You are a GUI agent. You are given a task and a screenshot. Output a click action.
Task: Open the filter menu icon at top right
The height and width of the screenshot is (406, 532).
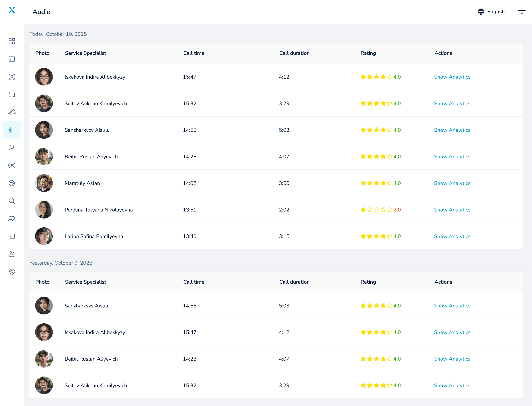pos(521,12)
